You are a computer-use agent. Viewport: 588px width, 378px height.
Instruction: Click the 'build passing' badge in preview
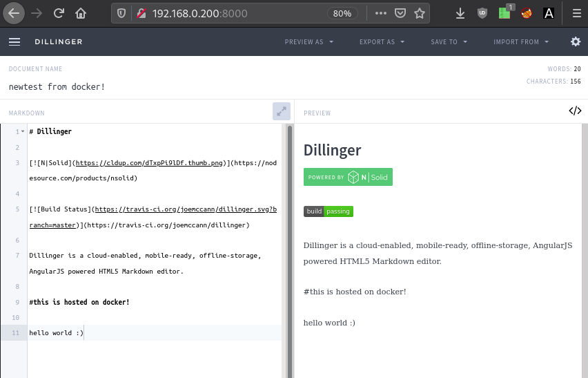[x=329, y=211]
